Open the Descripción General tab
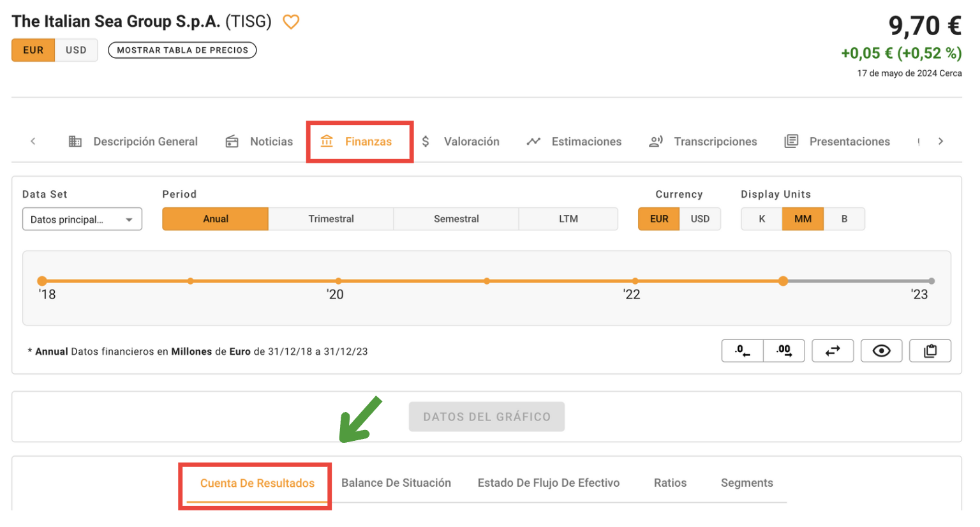 (x=133, y=141)
